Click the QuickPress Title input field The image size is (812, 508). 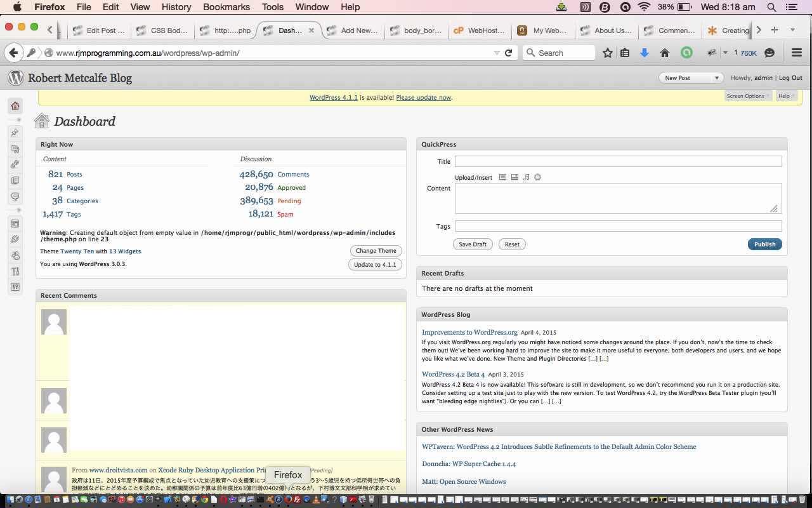pyautogui.click(x=618, y=161)
